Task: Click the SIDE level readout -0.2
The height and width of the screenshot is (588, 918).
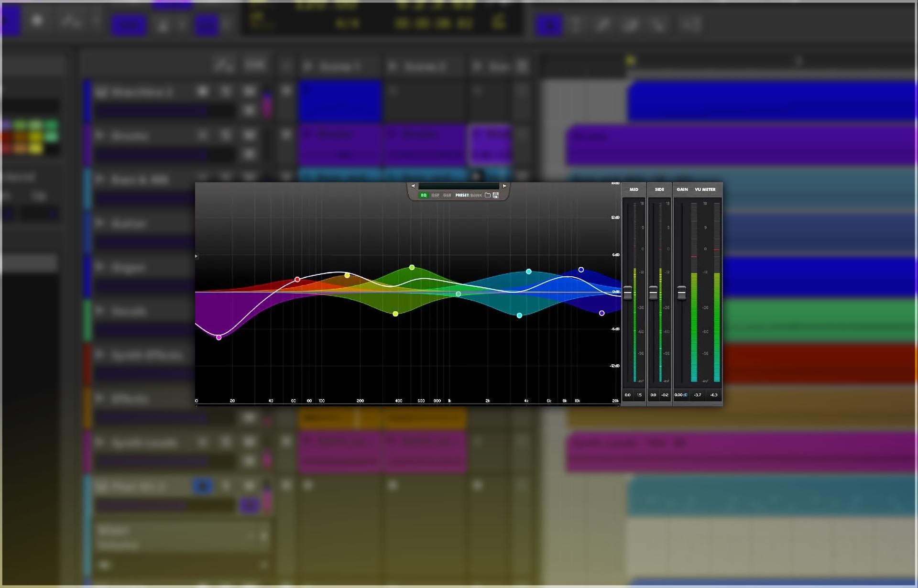Action: pyautogui.click(x=665, y=395)
